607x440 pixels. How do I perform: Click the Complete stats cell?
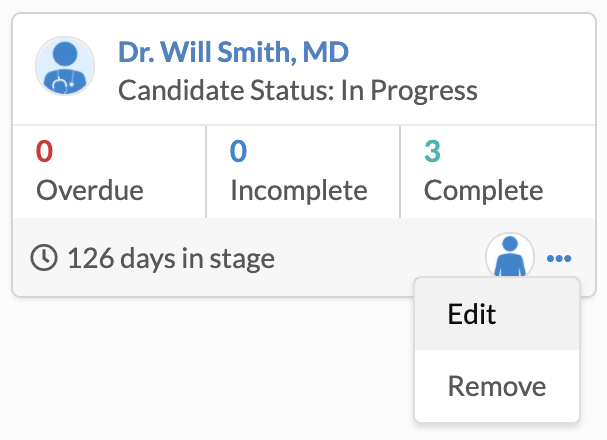coord(498,172)
